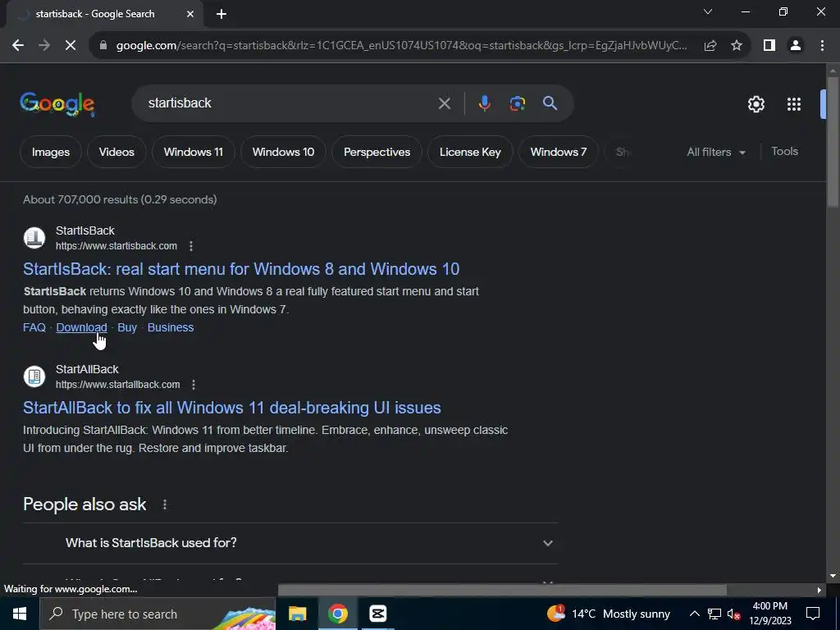Open Google quick settings gear
Screen dimensions: 840x630
[756, 104]
